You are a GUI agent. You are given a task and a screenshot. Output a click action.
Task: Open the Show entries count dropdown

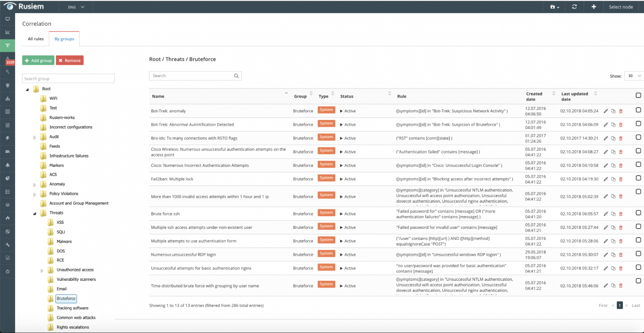click(633, 76)
